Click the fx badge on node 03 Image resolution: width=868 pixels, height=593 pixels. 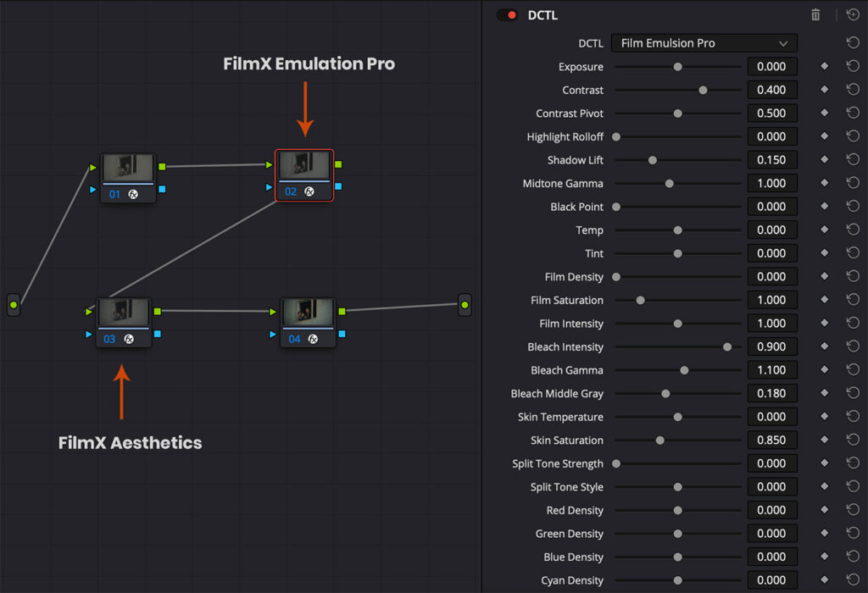coord(129,339)
